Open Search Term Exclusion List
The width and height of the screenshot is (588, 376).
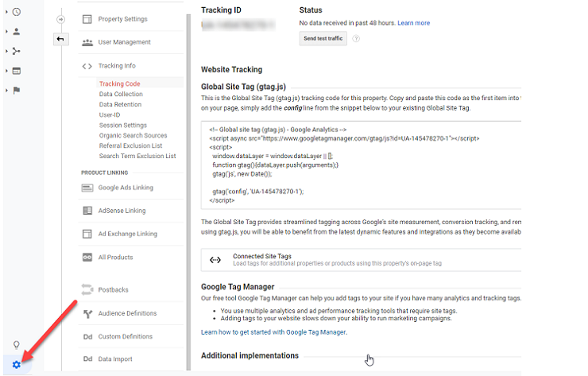click(137, 156)
